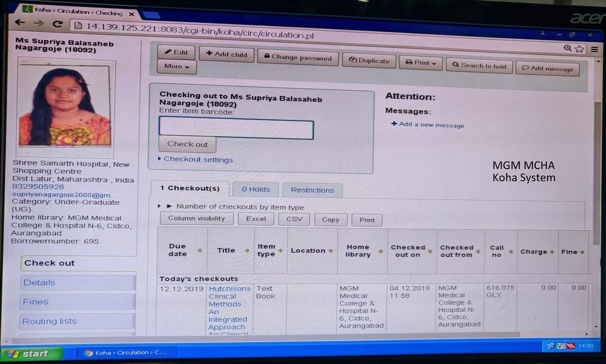The height and width of the screenshot is (364, 606).
Task: Open the zoom magnifier in the address bar
Action: click(x=568, y=48)
